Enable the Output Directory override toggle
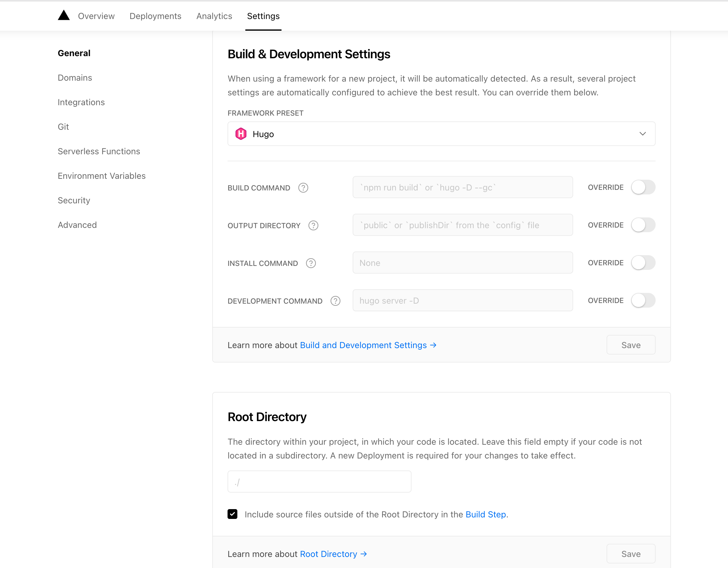Screen dimensions: 728x568 [643, 225]
